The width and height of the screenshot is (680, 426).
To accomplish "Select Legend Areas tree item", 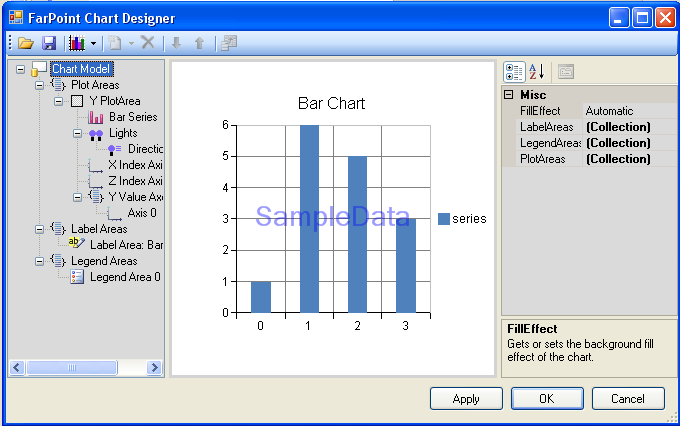I will (104, 261).
